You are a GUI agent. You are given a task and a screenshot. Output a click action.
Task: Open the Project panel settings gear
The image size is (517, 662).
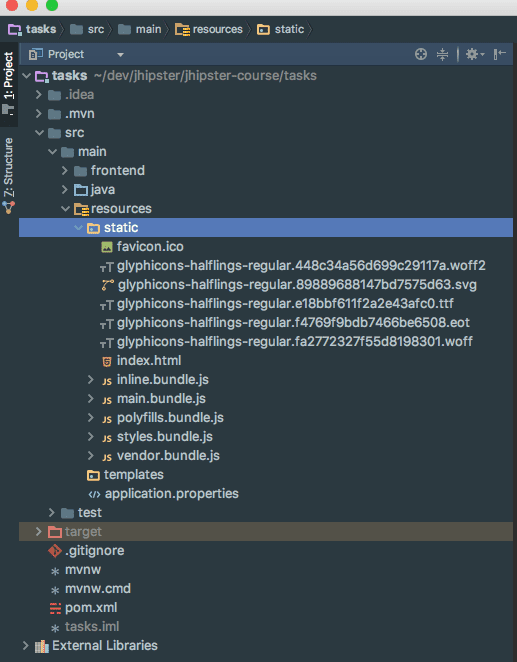tap(474, 54)
